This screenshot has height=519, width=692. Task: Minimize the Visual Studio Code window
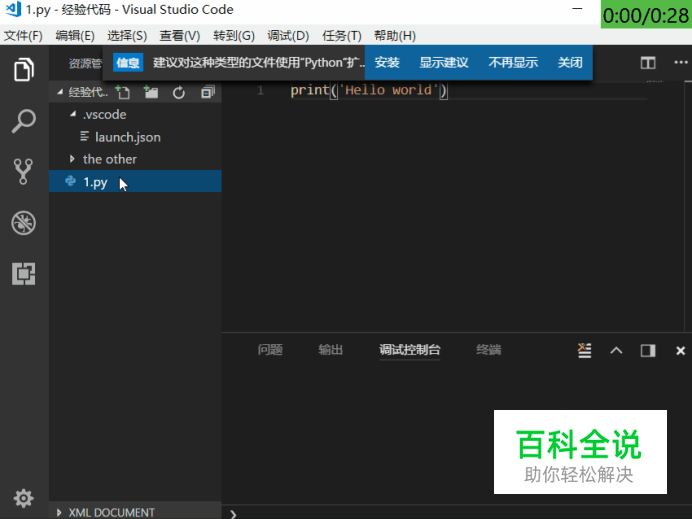577,9
